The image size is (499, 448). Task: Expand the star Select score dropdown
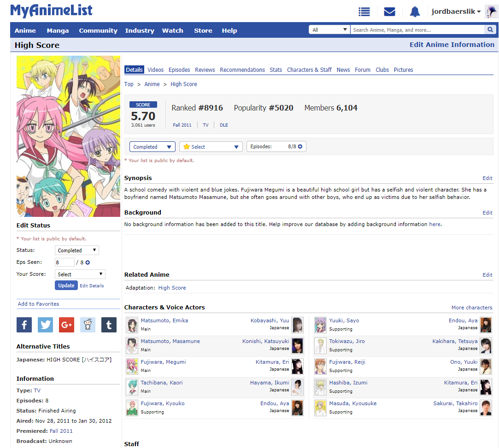(x=211, y=146)
